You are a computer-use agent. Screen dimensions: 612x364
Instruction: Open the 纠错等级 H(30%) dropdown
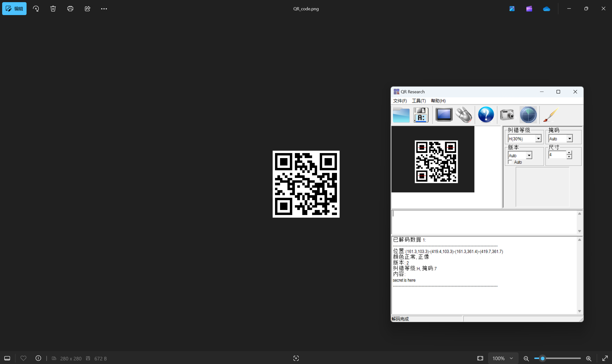coord(538,138)
